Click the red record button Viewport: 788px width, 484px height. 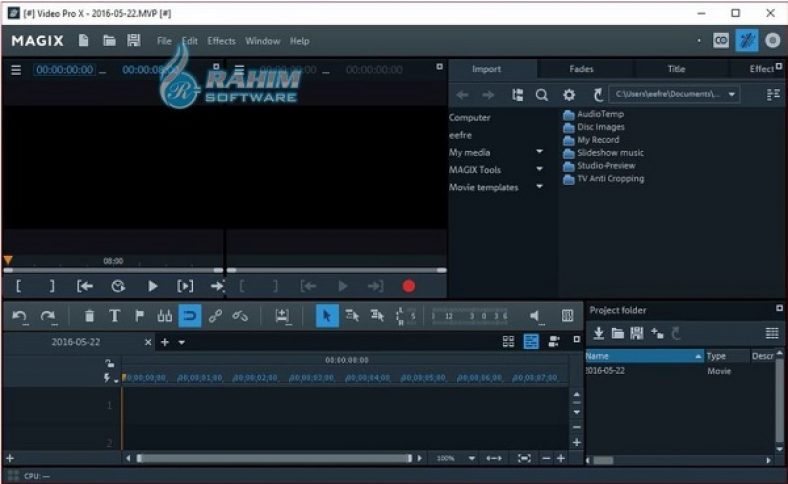pyautogui.click(x=408, y=286)
